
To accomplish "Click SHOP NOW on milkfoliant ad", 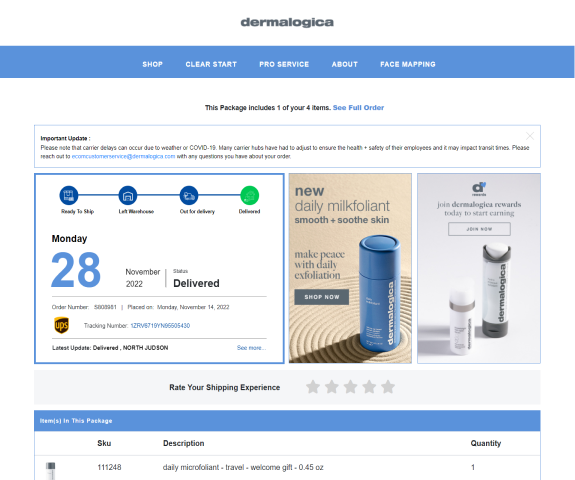I will (x=322, y=297).
